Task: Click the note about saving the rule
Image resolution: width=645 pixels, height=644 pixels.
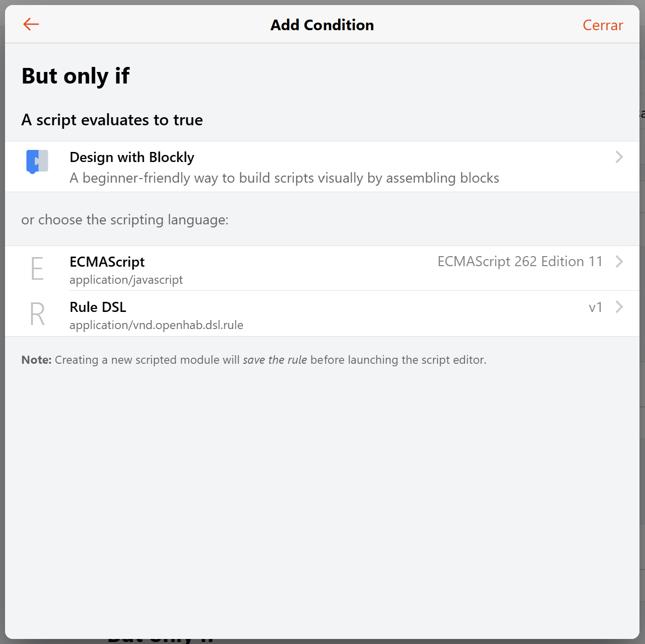Action: click(254, 360)
